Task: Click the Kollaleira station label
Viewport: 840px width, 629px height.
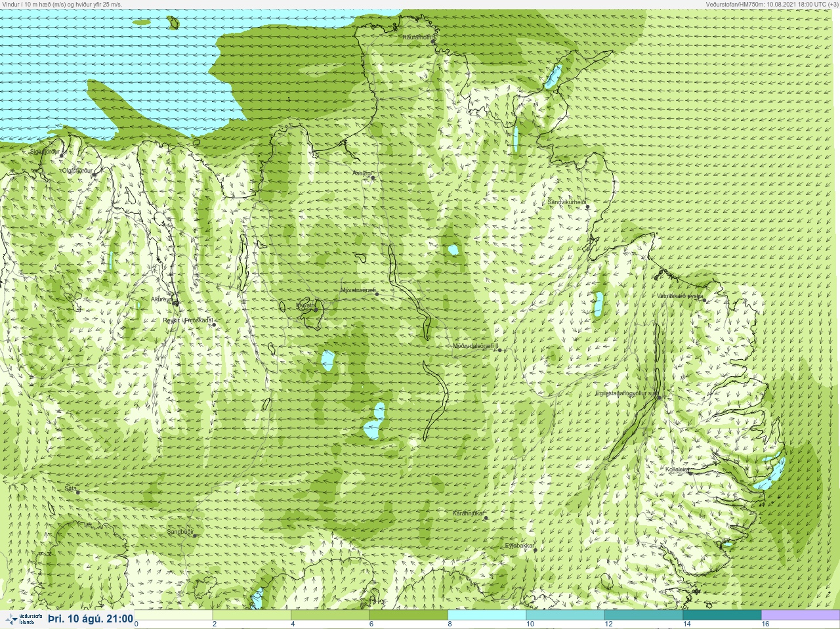Action: (x=677, y=469)
